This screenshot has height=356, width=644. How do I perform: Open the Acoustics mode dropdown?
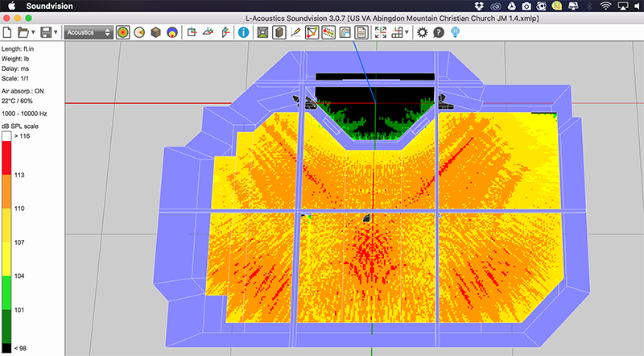pos(88,33)
